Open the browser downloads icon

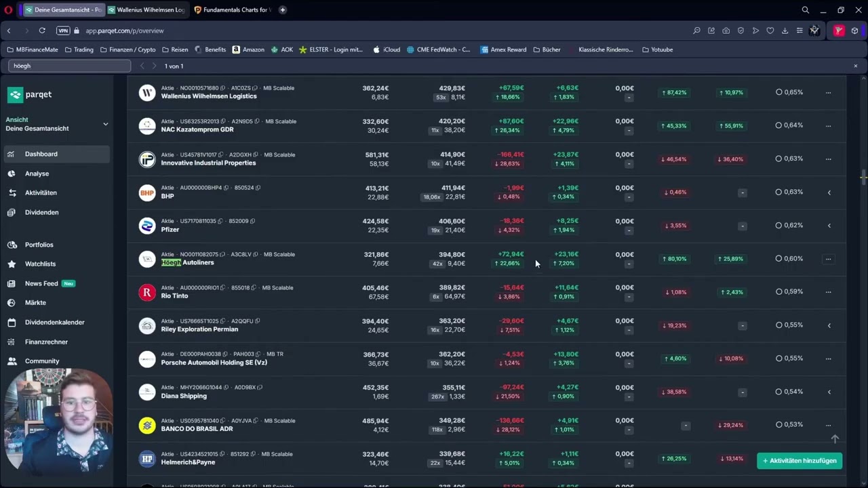(785, 30)
